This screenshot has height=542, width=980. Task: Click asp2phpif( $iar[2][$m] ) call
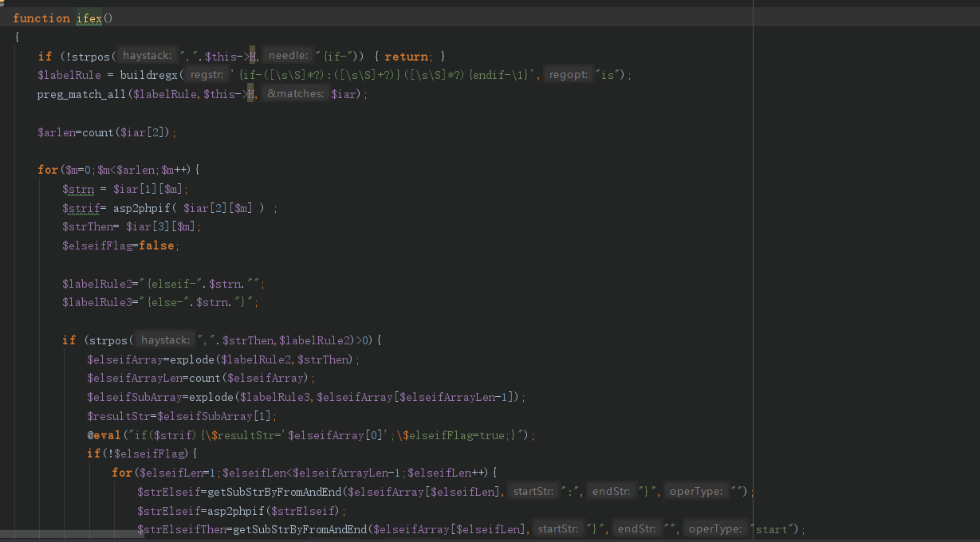(189, 208)
